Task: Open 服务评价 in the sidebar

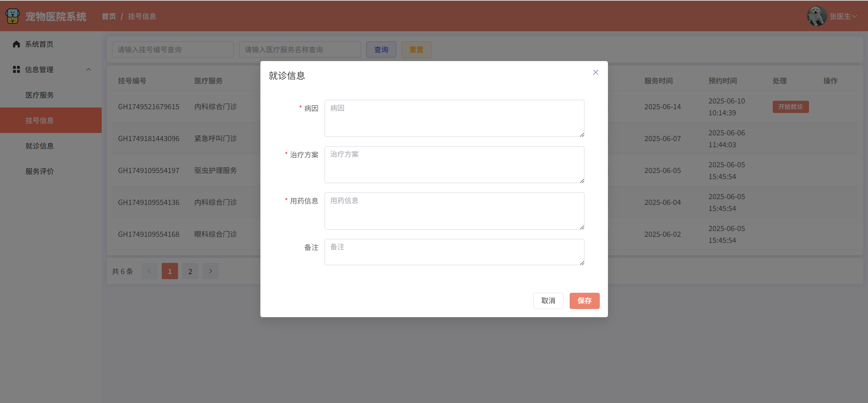Action: pos(40,171)
